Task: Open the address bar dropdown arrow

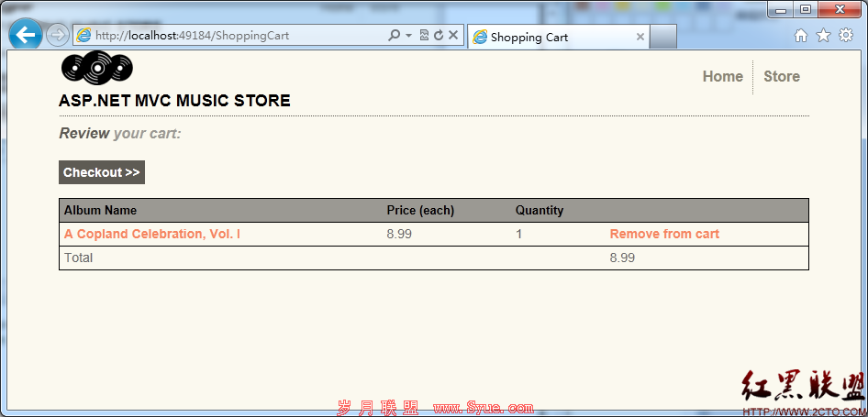Action: click(408, 36)
